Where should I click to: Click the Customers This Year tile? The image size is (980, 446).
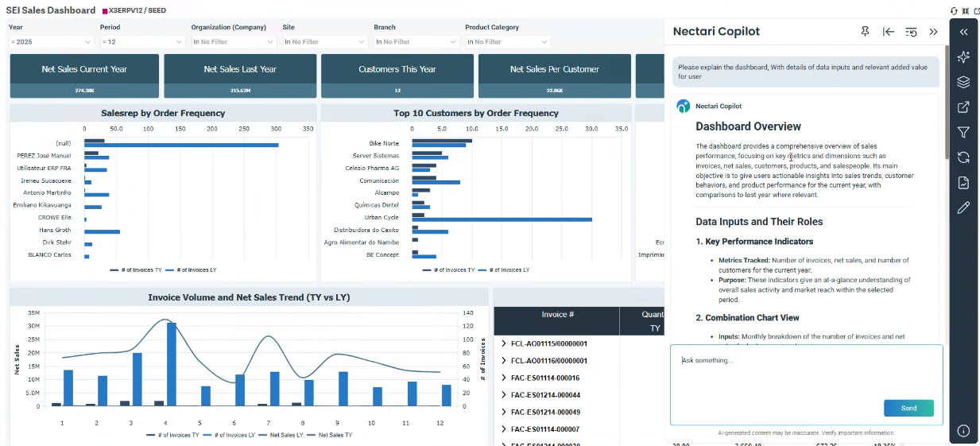tap(397, 76)
